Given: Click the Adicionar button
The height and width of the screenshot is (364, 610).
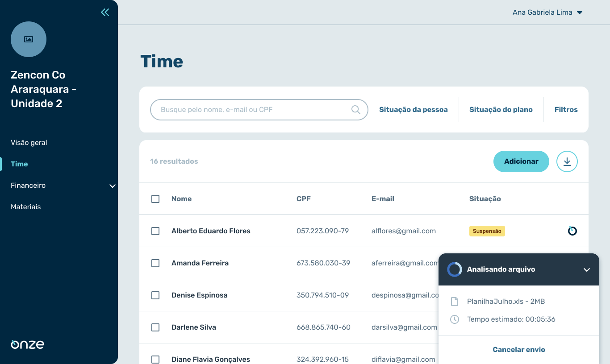Looking at the screenshot, I should point(521,161).
